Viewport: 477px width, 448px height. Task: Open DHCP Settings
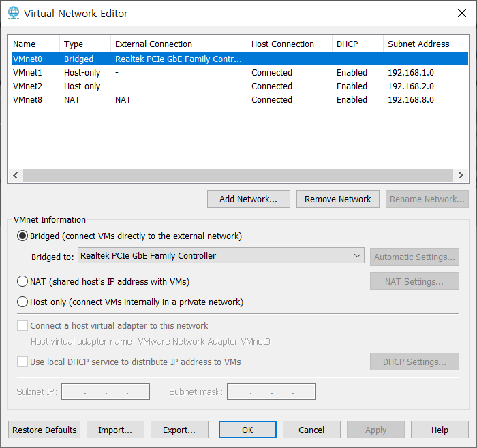coord(414,362)
